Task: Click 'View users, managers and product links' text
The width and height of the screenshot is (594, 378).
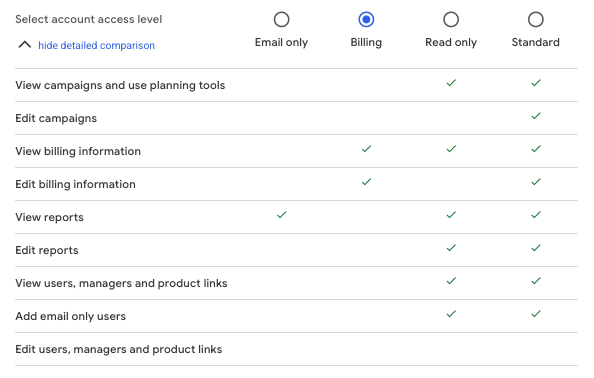Action: point(121,283)
